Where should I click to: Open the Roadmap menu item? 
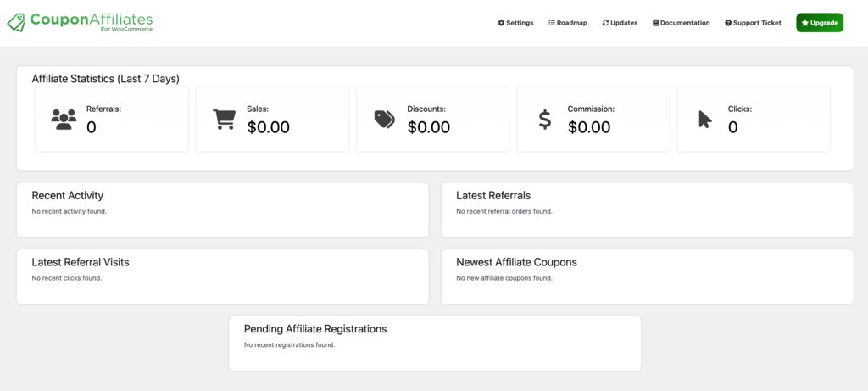[x=568, y=23]
